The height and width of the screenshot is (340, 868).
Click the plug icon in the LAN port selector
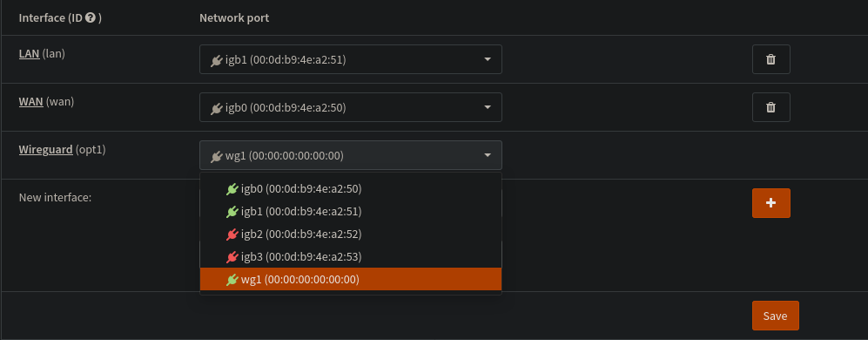217,60
